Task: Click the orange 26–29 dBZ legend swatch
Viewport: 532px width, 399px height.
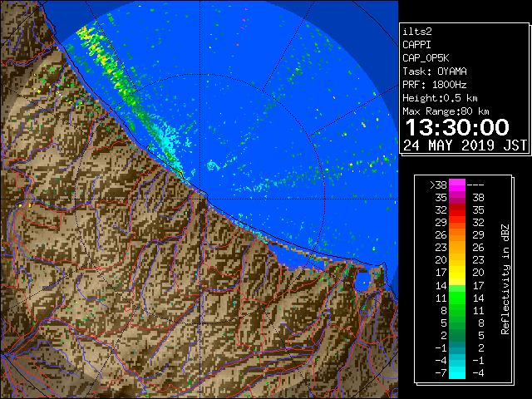Action: [457, 235]
